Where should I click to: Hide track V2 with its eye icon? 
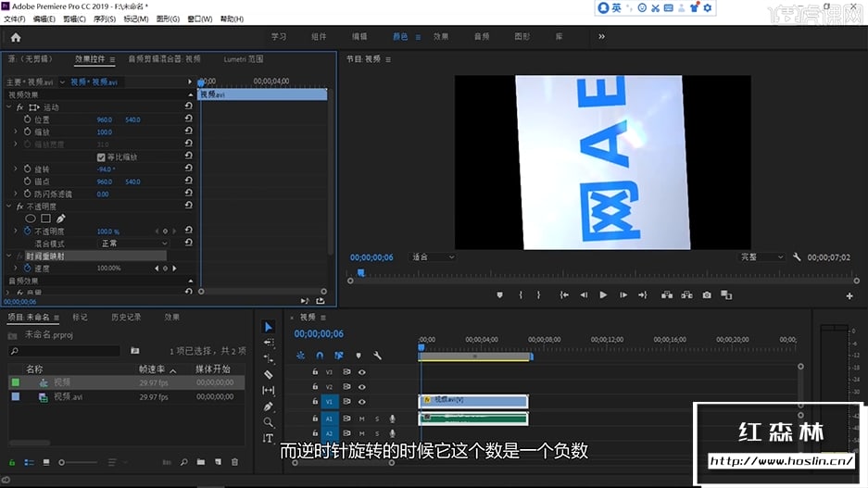(x=362, y=386)
